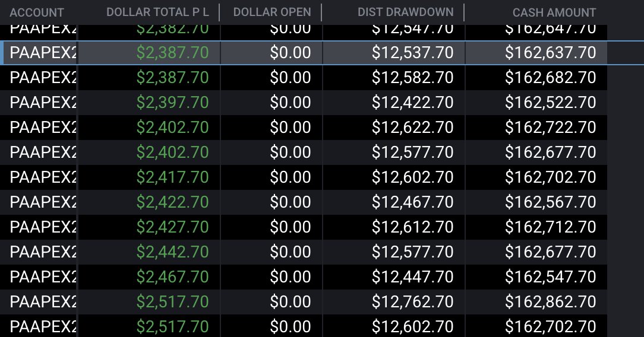Select PAAPEX account in the $162,682.70 row
The height and width of the screenshot is (337, 644).
pos(43,78)
